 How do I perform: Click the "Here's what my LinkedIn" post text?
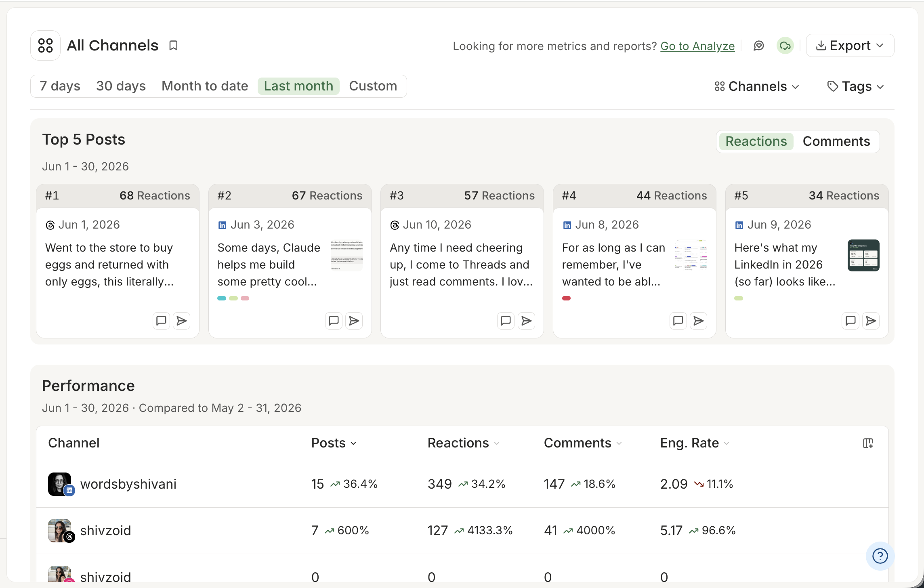pyautogui.click(x=785, y=265)
